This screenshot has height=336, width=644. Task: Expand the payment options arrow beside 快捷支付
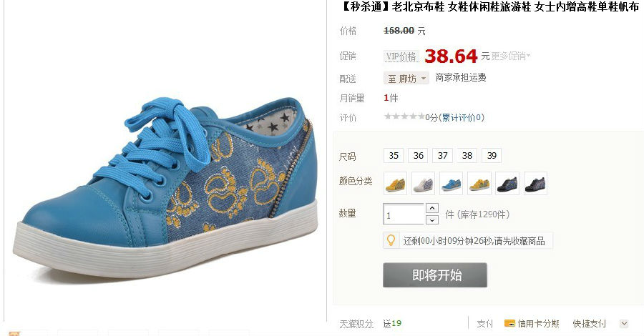click(x=624, y=324)
